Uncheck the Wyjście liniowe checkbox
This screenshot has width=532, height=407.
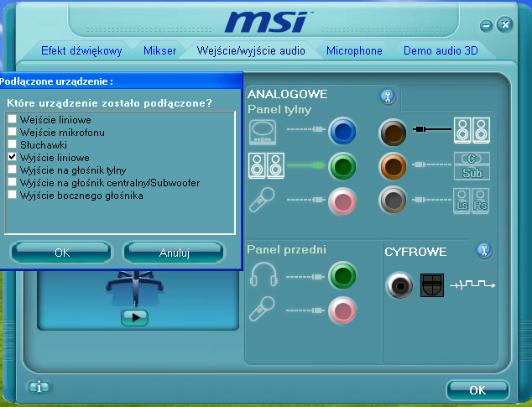pos(13,156)
